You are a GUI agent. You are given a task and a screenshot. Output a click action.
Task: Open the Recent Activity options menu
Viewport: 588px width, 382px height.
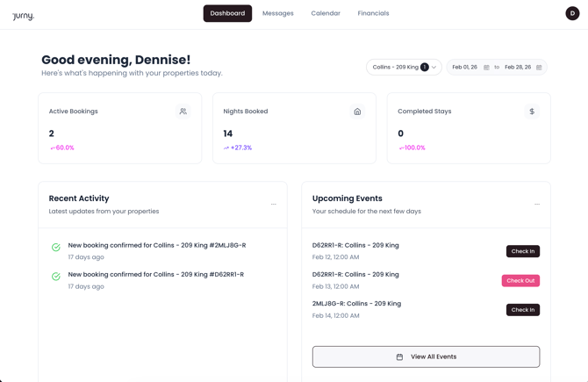274,205
